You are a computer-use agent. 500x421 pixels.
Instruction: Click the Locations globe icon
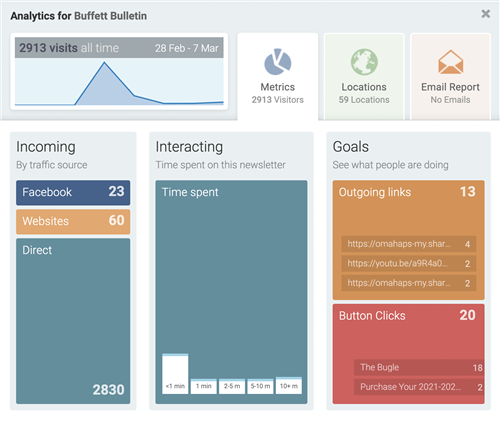coord(364,62)
